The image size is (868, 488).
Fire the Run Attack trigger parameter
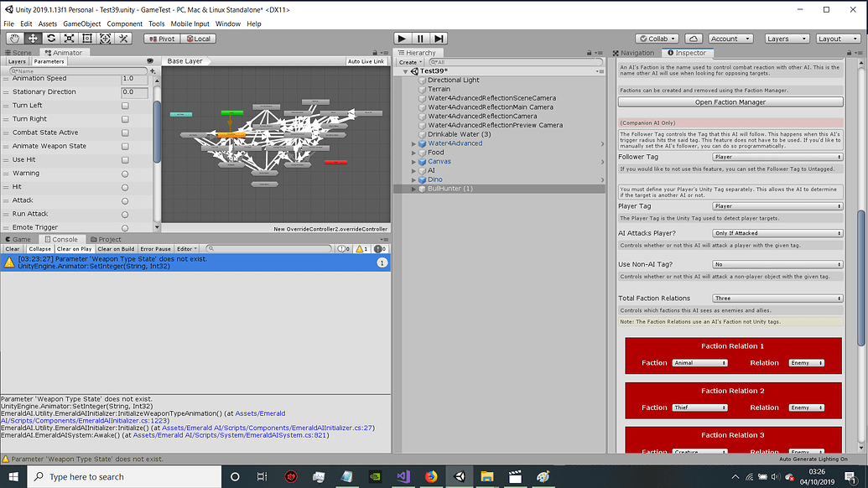tap(125, 214)
